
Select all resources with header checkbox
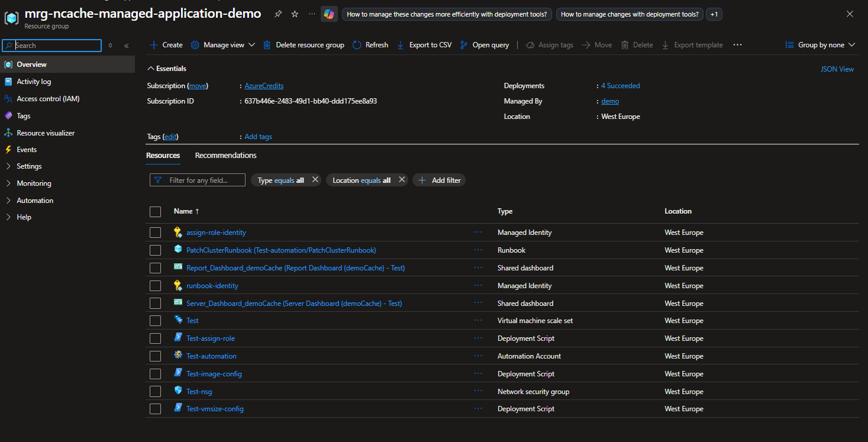pyautogui.click(x=156, y=212)
